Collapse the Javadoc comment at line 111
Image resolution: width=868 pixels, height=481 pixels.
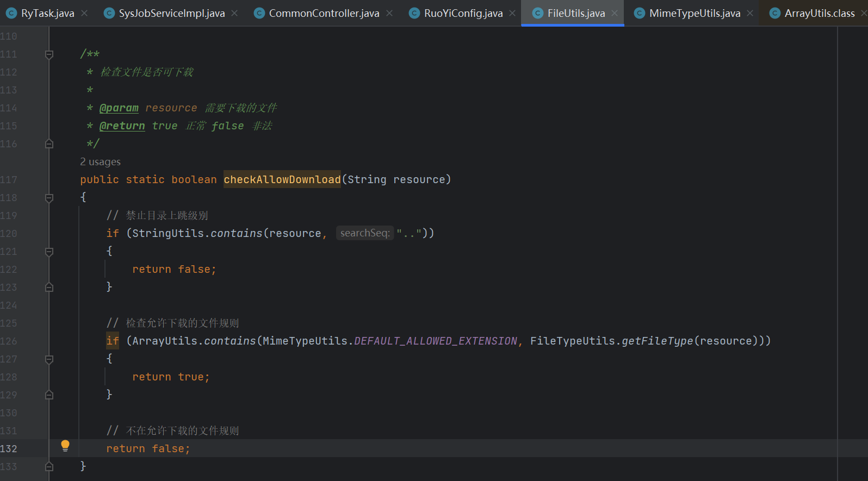click(49, 54)
